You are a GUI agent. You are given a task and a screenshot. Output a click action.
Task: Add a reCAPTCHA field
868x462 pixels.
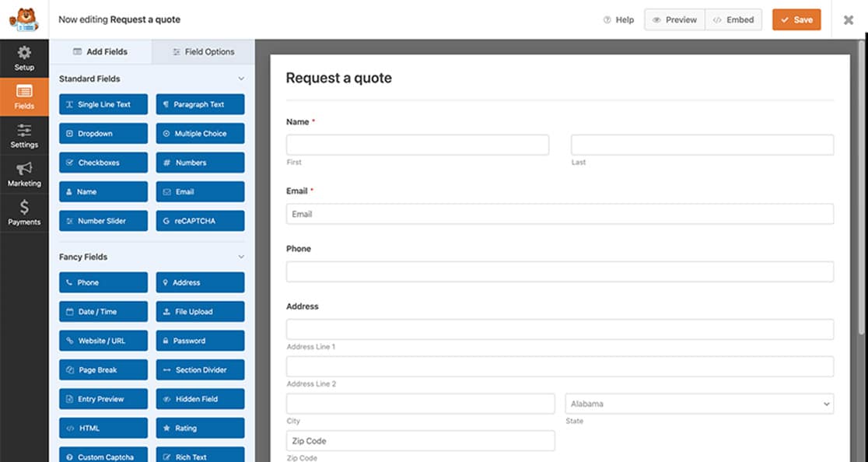pyautogui.click(x=201, y=221)
